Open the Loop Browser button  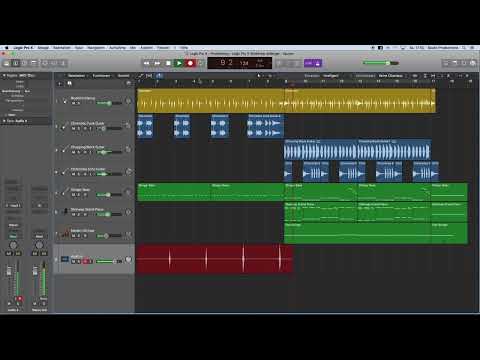click(x=464, y=63)
